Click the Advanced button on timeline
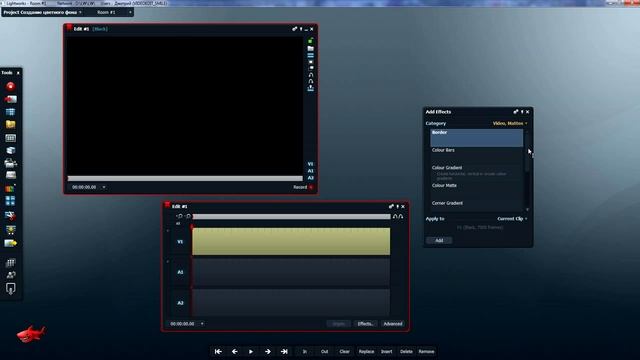 coord(393,324)
